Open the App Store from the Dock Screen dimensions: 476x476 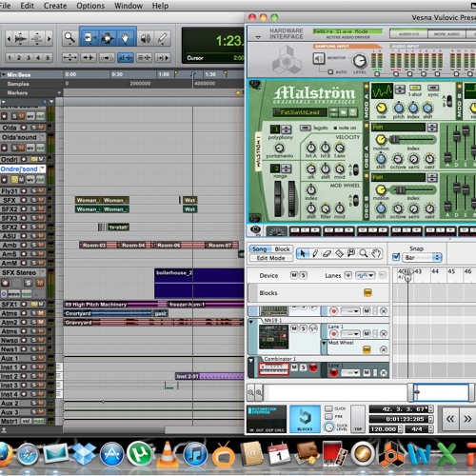click(x=111, y=454)
